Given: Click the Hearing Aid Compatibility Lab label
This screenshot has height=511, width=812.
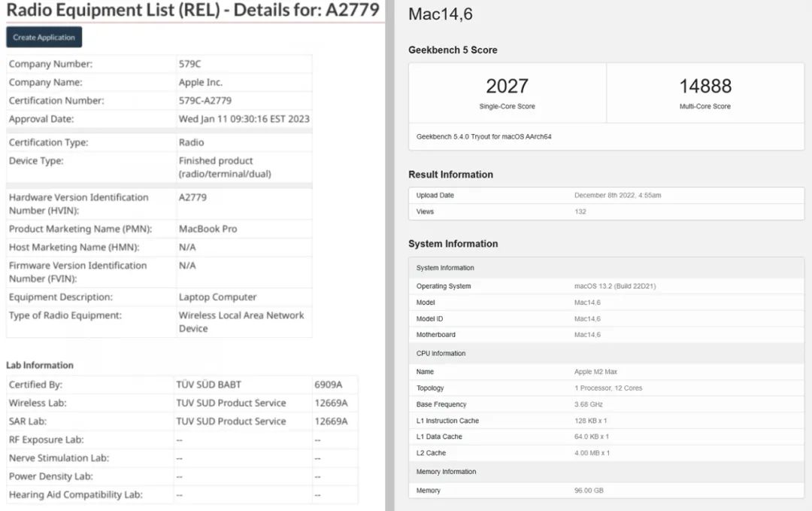Looking at the screenshot, I should tap(76, 494).
